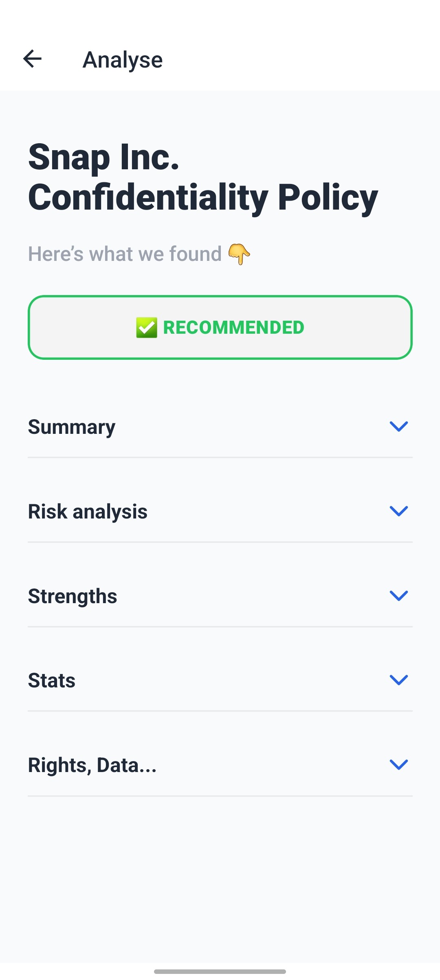Open the Strengths section chevron
The height and width of the screenshot is (980, 440).
pos(398,596)
